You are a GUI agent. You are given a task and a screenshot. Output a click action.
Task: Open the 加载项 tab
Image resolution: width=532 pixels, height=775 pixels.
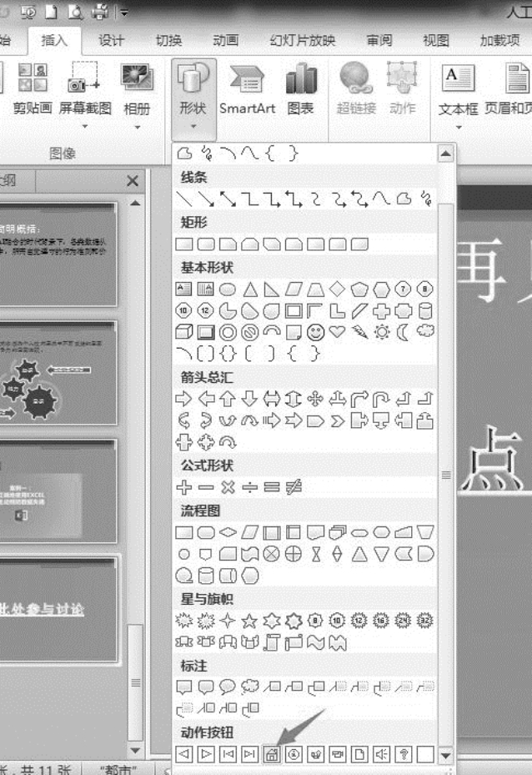coord(499,40)
